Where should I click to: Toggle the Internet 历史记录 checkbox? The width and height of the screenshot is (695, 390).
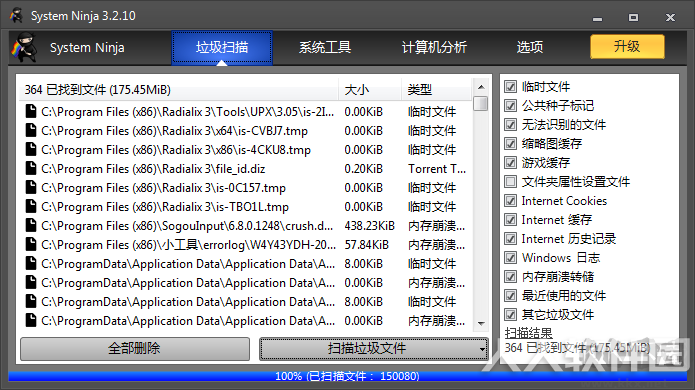pyautogui.click(x=511, y=239)
